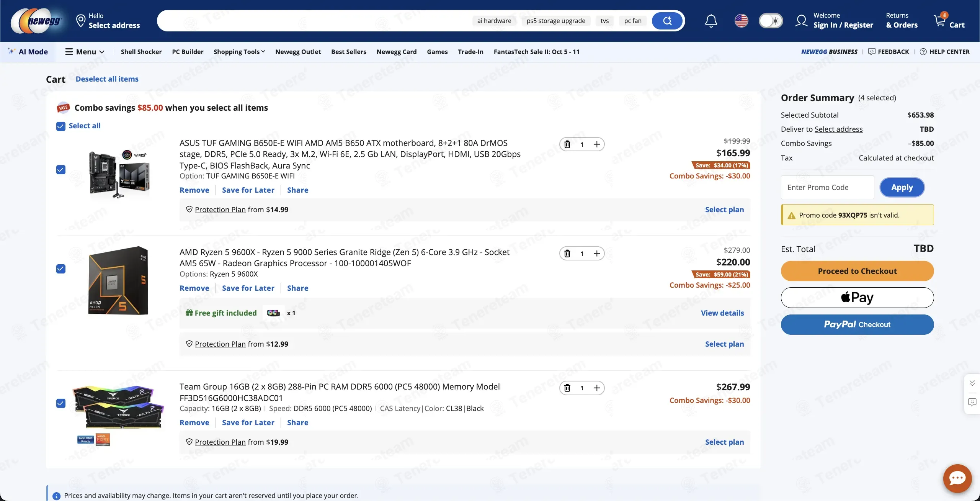Open the notifications bell
This screenshot has width=980, height=501.
[x=711, y=21]
